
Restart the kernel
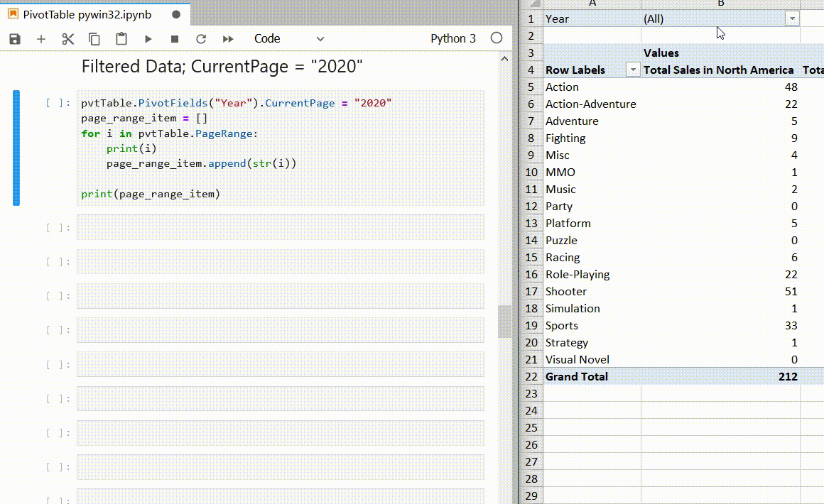click(x=201, y=39)
